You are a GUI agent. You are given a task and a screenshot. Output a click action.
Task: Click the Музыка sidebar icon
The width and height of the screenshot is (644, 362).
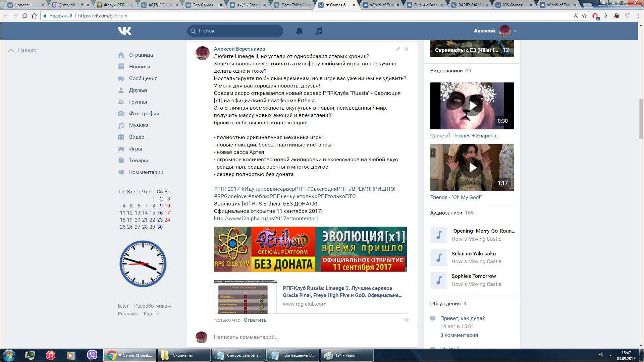pos(121,125)
